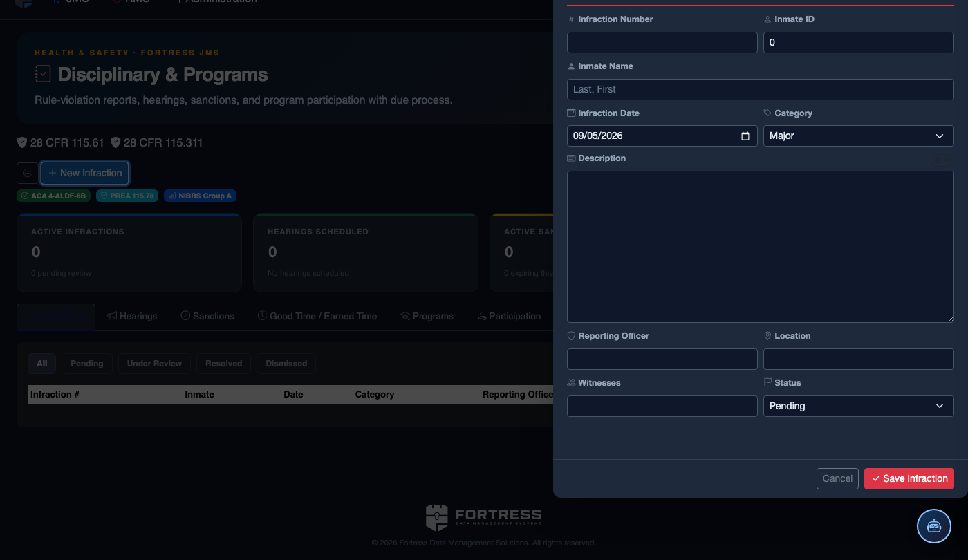Viewport: 968px width, 560px height.
Task: Click the Save Infraction button
Action: tap(909, 478)
